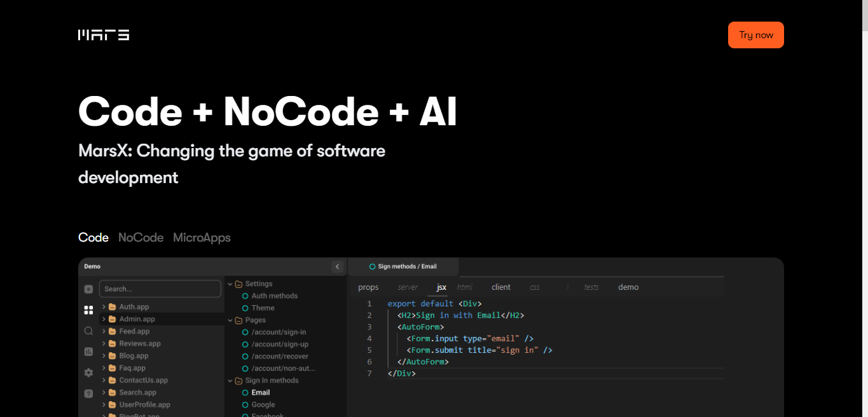The height and width of the screenshot is (417, 868).
Task: Switch to the NoCode tab
Action: [x=141, y=238]
